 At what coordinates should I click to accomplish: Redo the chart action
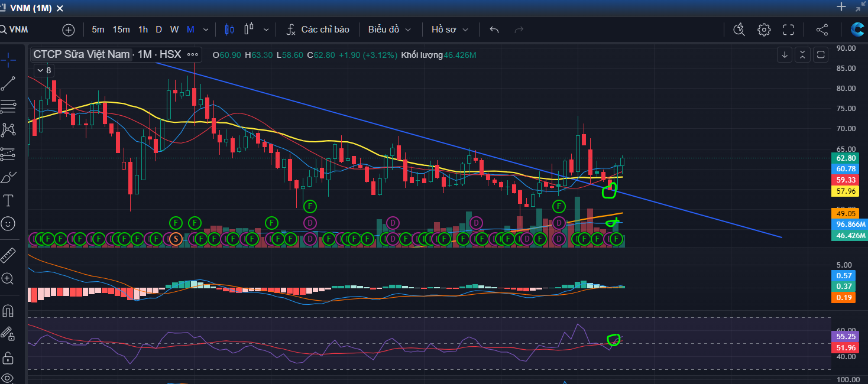pos(519,30)
